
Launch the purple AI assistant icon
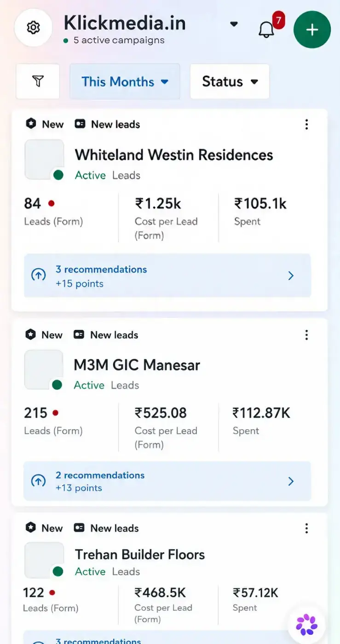(x=306, y=624)
